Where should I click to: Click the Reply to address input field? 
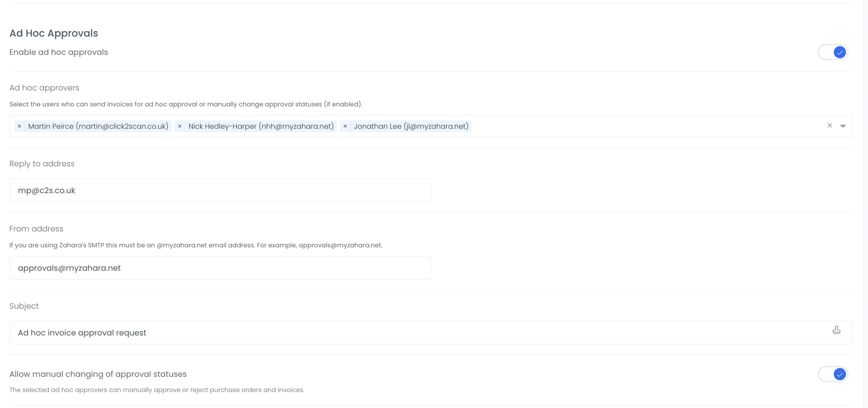point(220,190)
